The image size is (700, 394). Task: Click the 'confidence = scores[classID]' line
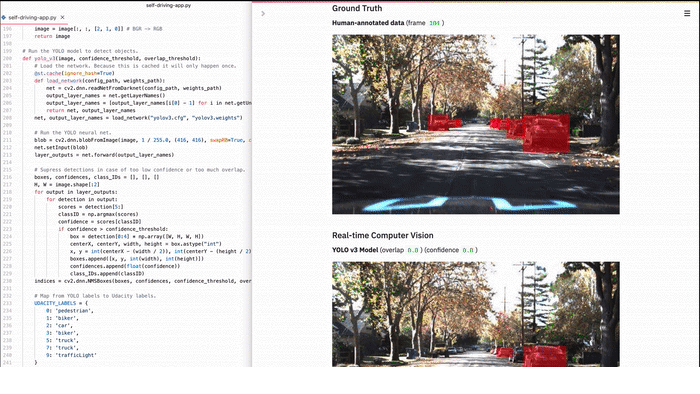[x=100, y=222]
